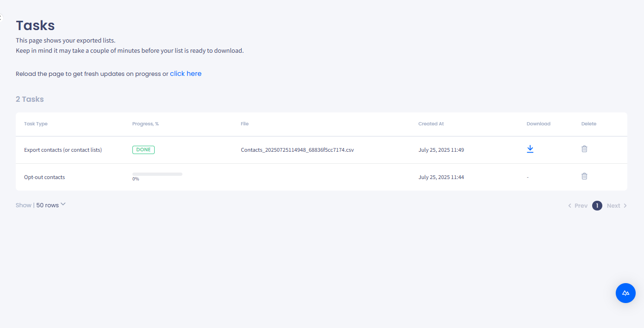Image resolution: width=644 pixels, height=328 pixels.
Task: Click the 'Delete' column header
Action: click(589, 124)
